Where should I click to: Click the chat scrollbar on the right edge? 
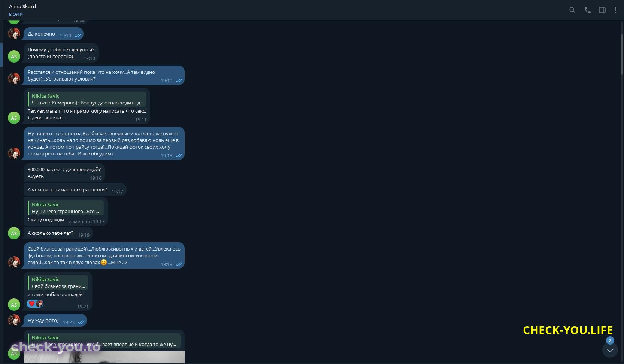pos(622,54)
